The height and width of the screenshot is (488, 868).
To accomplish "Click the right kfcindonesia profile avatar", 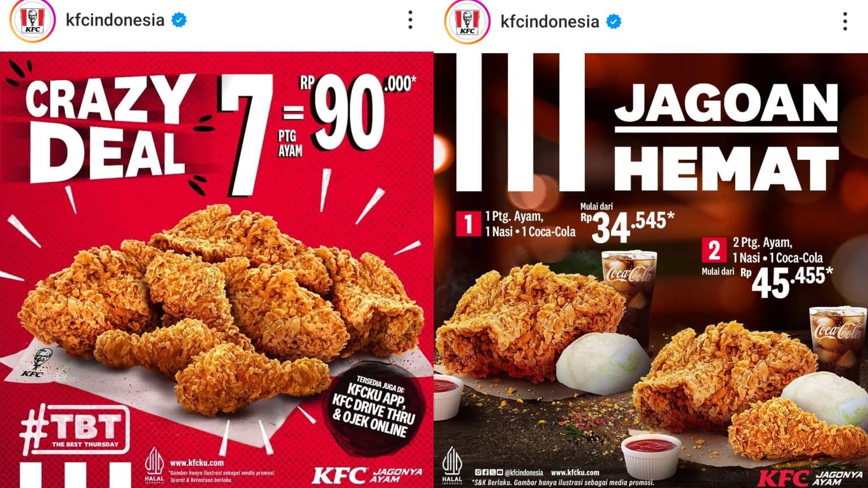I will coord(467,21).
